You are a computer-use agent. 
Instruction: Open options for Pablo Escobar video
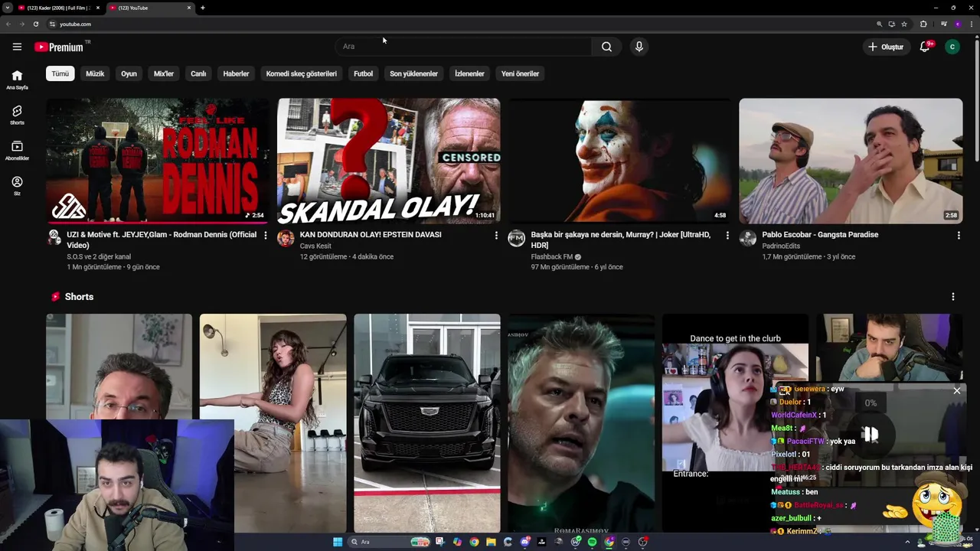tap(959, 236)
